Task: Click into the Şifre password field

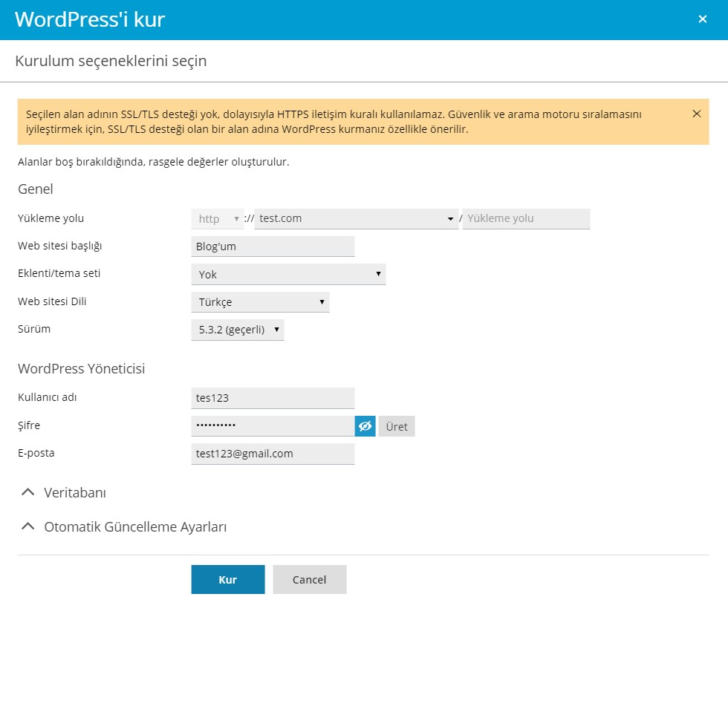Action: pos(273,426)
